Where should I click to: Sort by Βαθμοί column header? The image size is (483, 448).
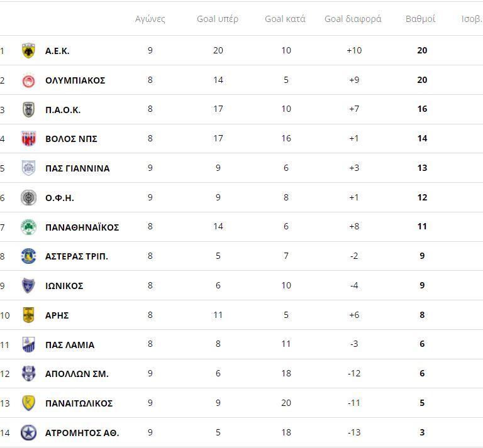(421, 19)
